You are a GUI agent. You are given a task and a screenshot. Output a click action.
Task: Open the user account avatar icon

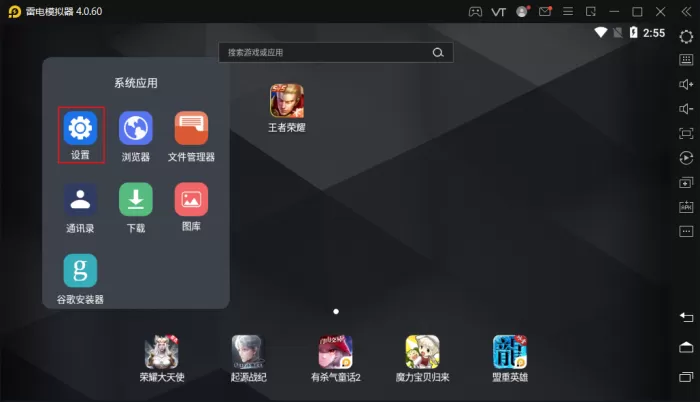(522, 11)
